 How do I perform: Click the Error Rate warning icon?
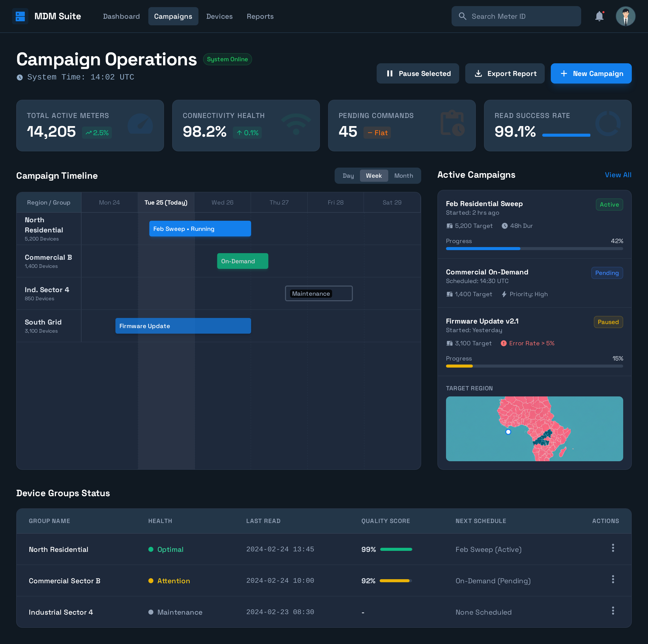pos(503,343)
